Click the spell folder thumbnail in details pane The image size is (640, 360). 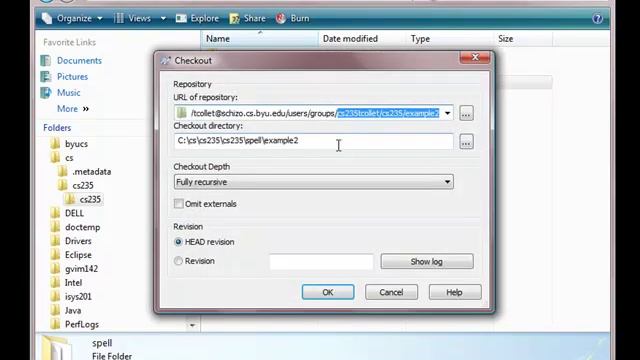[57, 348]
